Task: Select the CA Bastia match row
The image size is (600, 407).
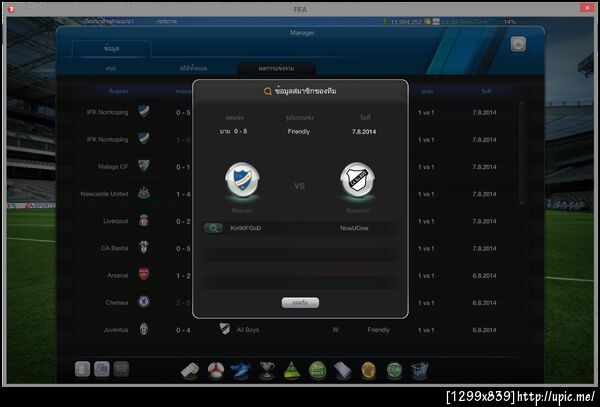Action: (x=126, y=248)
